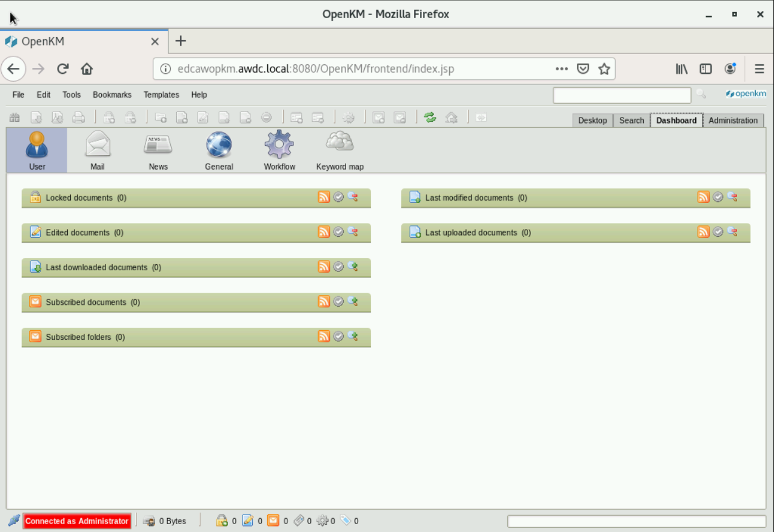774x532 pixels.
Task: Open RSS feed for Last downloaded documents
Action: tap(324, 267)
